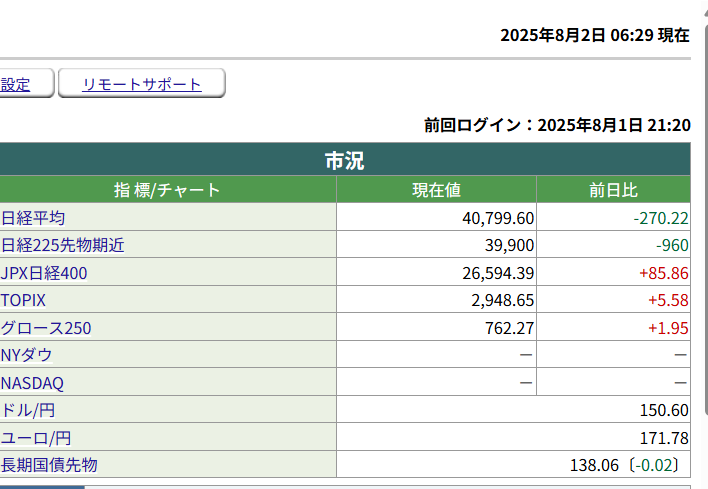The width and height of the screenshot is (708, 489).
Task: Click the 市況 table header
Action: (x=344, y=161)
